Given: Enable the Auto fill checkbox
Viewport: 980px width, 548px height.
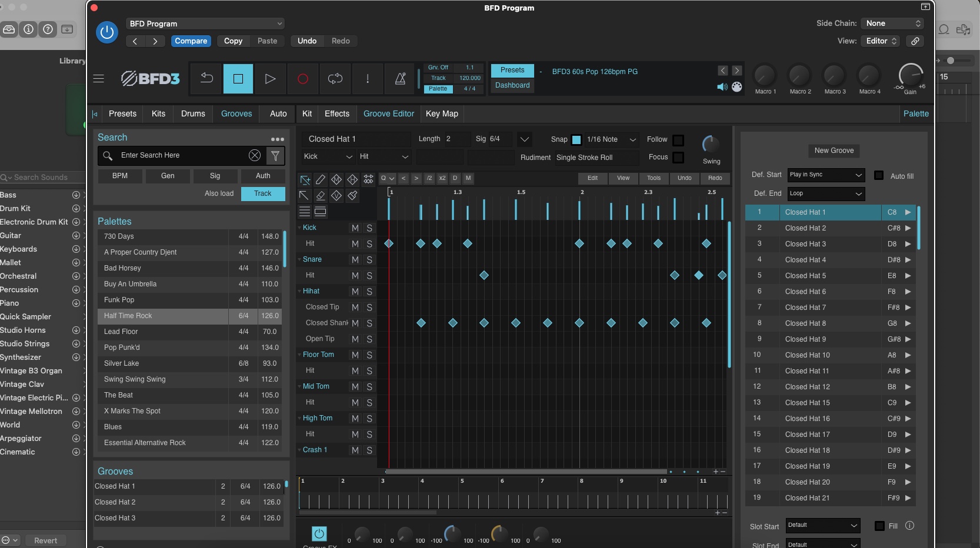Looking at the screenshot, I should click(879, 175).
